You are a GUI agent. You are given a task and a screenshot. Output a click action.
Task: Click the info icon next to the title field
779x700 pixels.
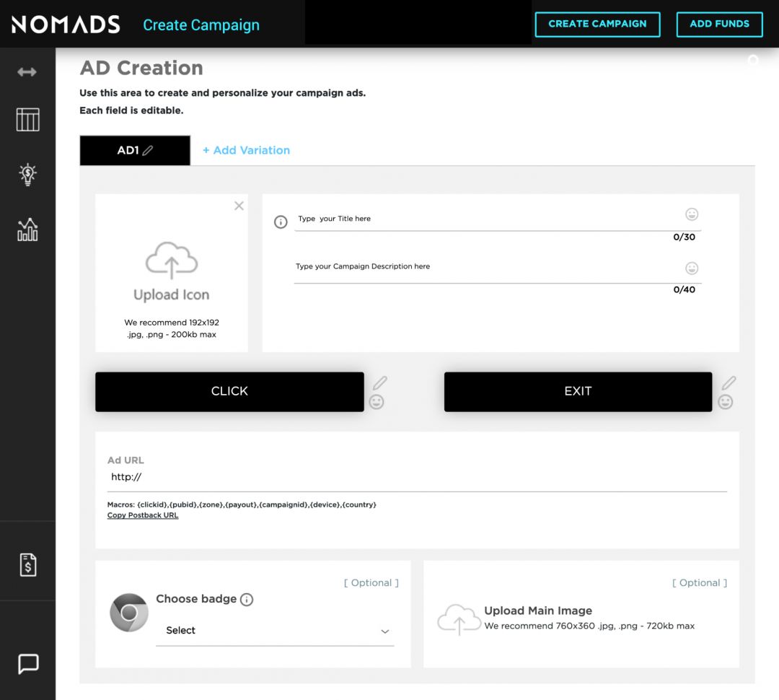click(280, 222)
